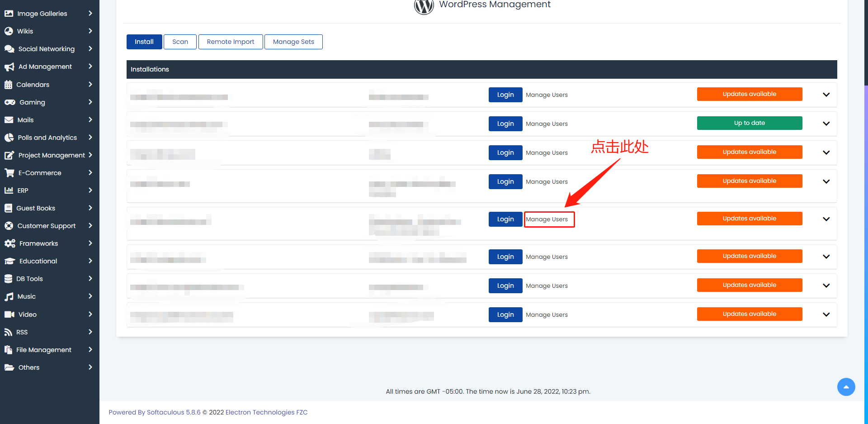This screenshot has height=424, width=868.
Task: Click the Customer Support lifebuoy icon
Action: coord(9,226)
